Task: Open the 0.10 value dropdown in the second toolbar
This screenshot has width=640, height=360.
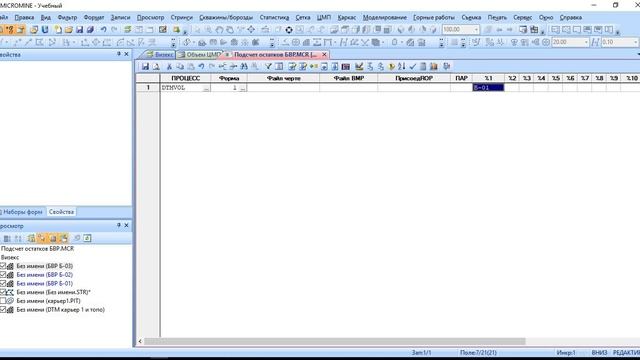Action: [636, 42]
